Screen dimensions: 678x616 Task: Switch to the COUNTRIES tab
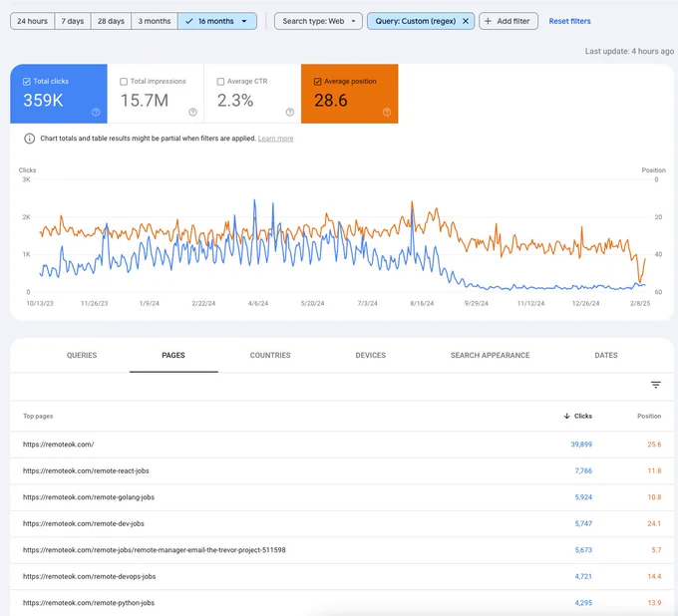[x=270, y=355]
